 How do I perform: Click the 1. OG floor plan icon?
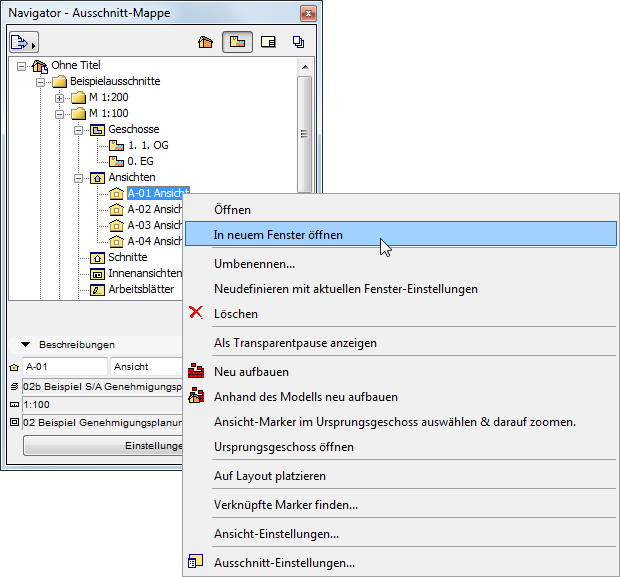[116, 146]
